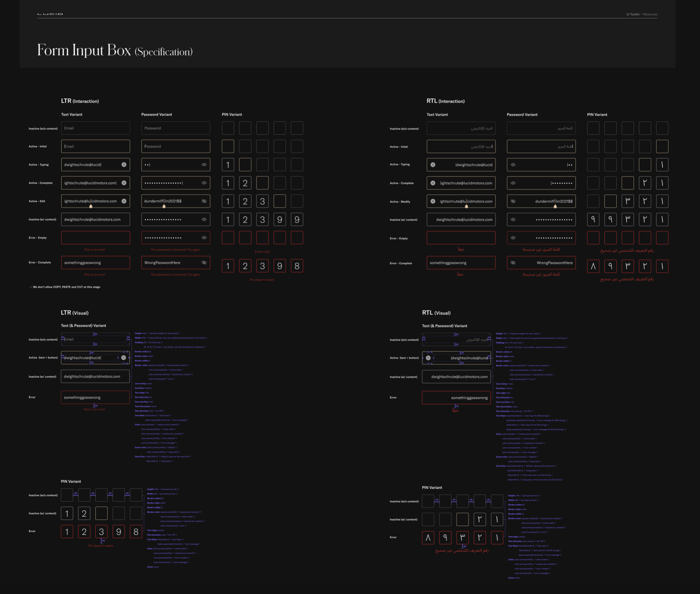This screenshot has width=700, height=594.
Task: Grab caret handle under RTL Active - Modify email
Action: pyautogui.click(x=467, y=206)
